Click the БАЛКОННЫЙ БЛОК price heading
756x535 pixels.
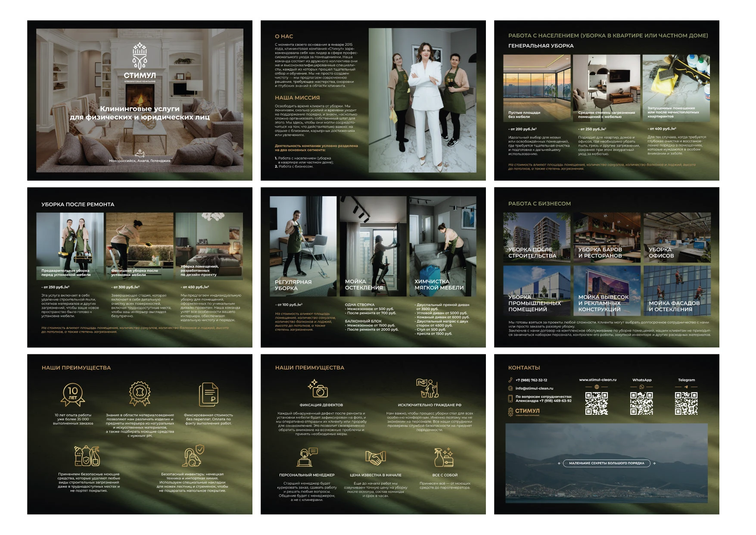tap(363, 321)
